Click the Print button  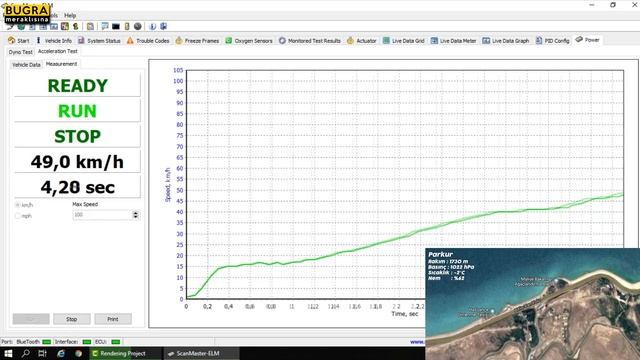click(113, 319)
